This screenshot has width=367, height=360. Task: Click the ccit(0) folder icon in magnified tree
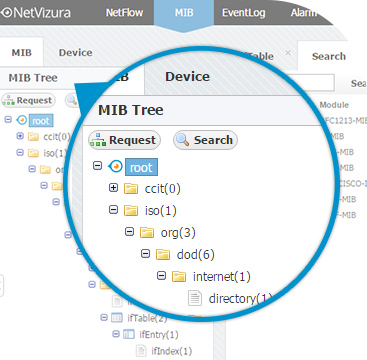pos(131,188)
